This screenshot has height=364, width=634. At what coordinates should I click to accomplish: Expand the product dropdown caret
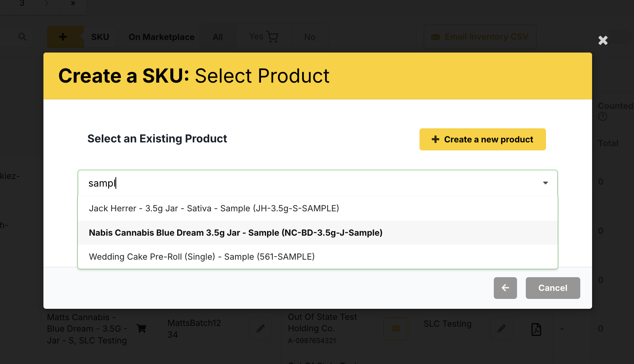click(x=545, y=183)
